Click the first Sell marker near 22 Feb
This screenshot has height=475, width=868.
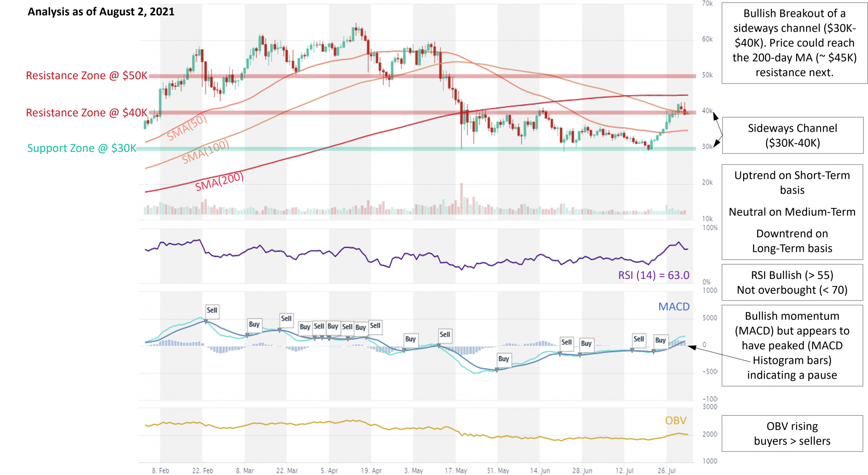pos(212,310)
